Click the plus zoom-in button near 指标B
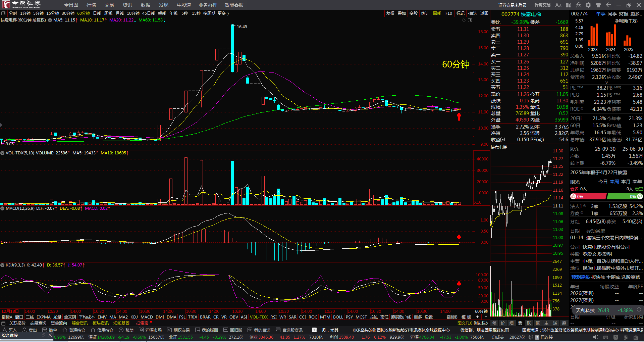The height and width of the screenshot is (342, 644). point(477,317)
